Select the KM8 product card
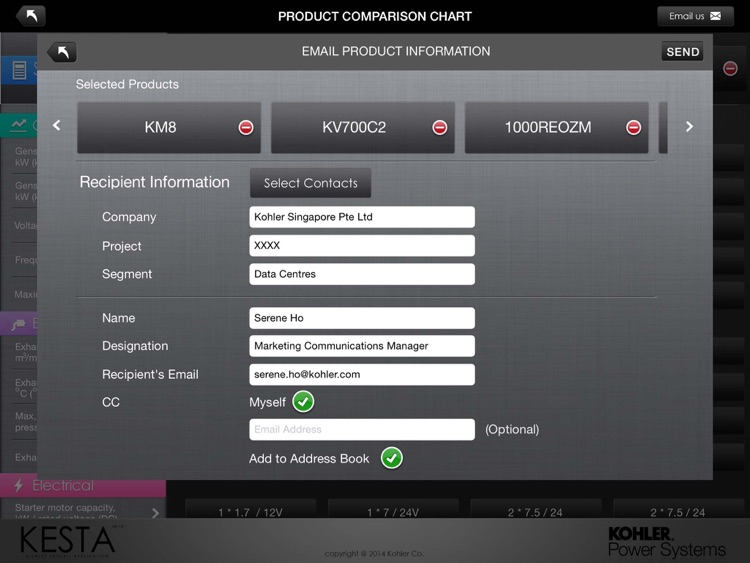Image resolution: width=750 pixels, height=563 pixels. tap(169, 128)
